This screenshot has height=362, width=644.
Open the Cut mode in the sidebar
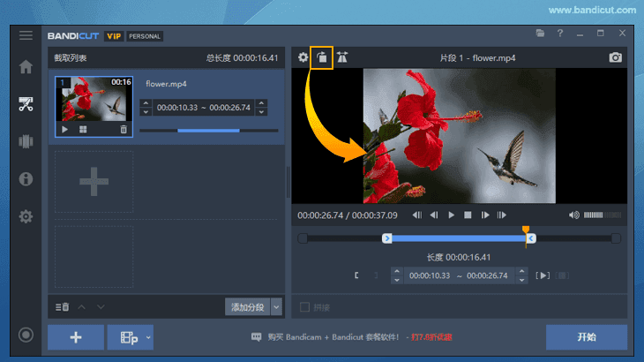[x=26, y=104]
